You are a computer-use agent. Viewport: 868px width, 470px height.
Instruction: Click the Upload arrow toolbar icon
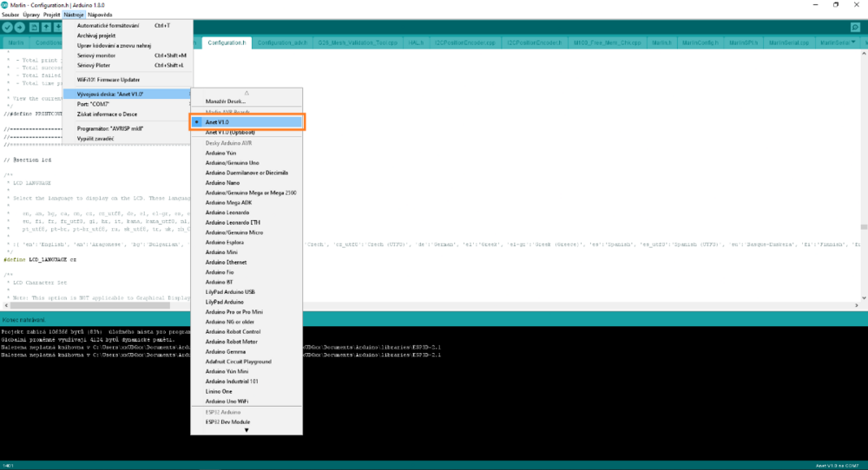click(19, 27)
